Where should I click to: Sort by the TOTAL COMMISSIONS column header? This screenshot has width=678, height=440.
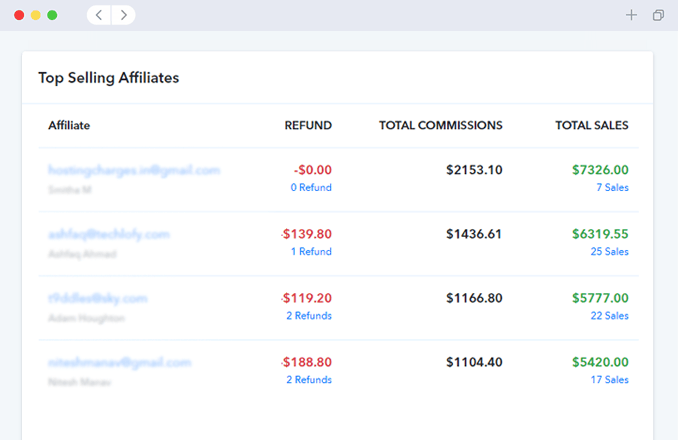click(441, 125)
